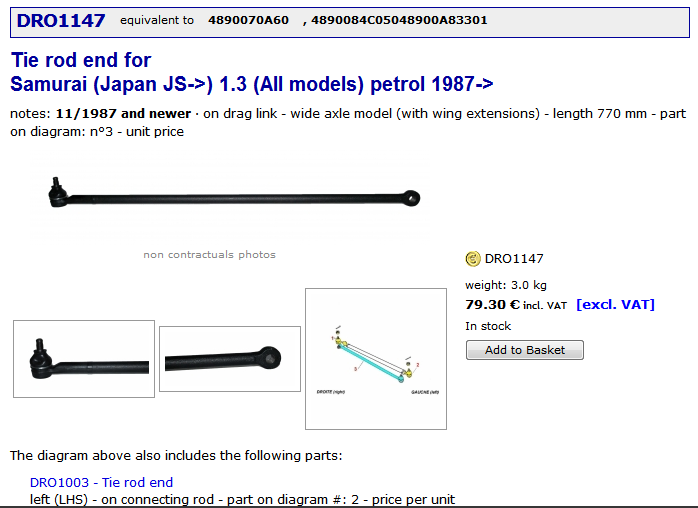Select equivalent reference 4890070A60
698x508 pixels.
[248, 20]
